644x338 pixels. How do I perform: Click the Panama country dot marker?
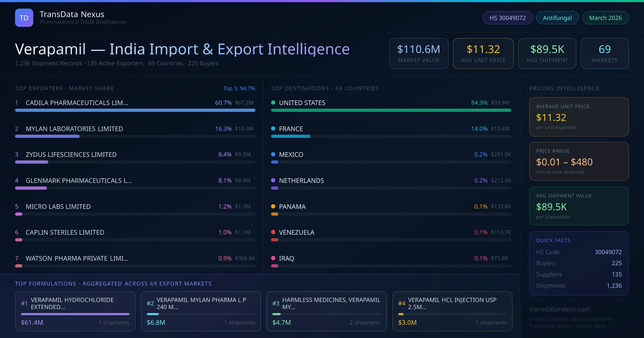tap(273, 206)
